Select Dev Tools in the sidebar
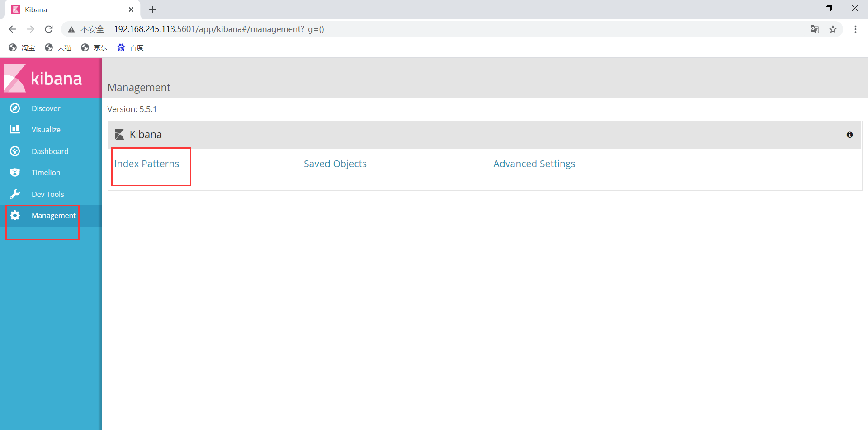 [51, 194]
